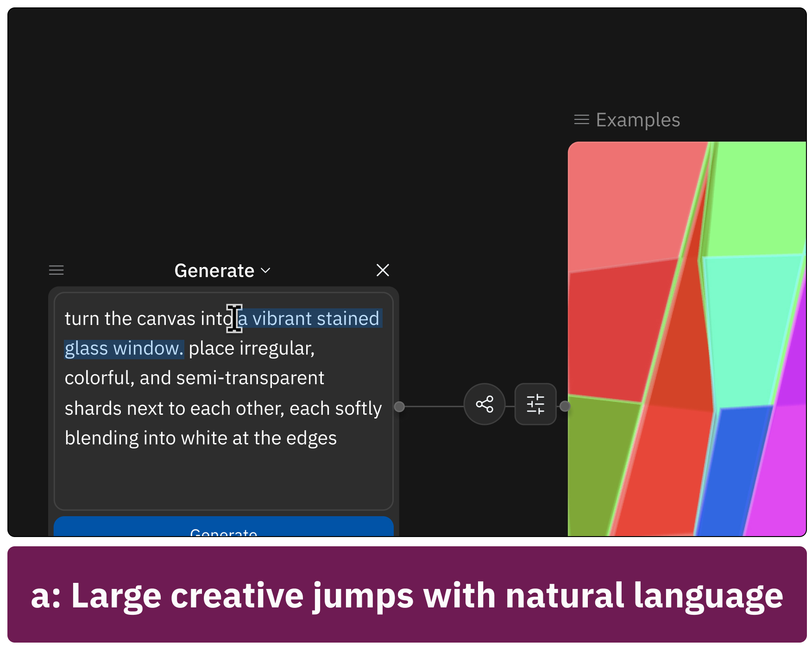Screen dimensions: 812x650
Task: Click the blue Generate button
Action: point(224,527)
